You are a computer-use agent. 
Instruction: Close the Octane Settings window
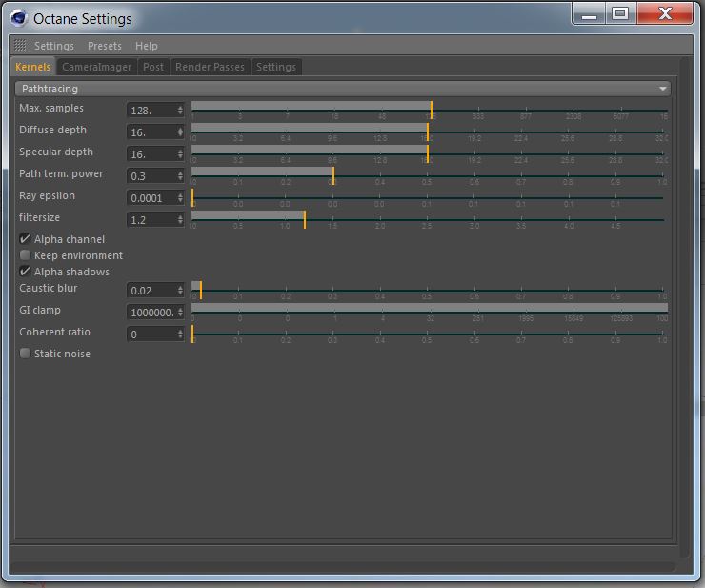click(x=665, y=13)
